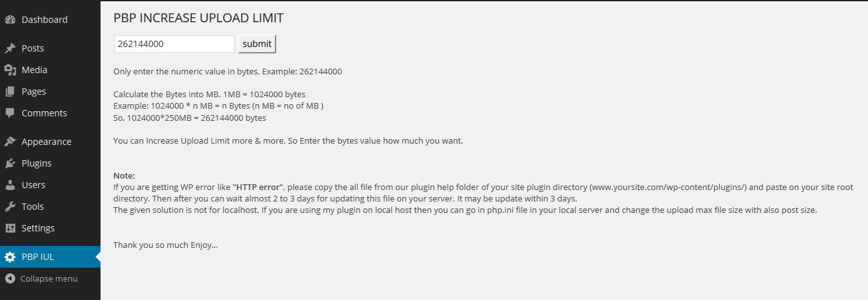This screenshot has height=300, width=868.
Task: Select the PBP IUL menu entry
Action: tap(50, 257)
